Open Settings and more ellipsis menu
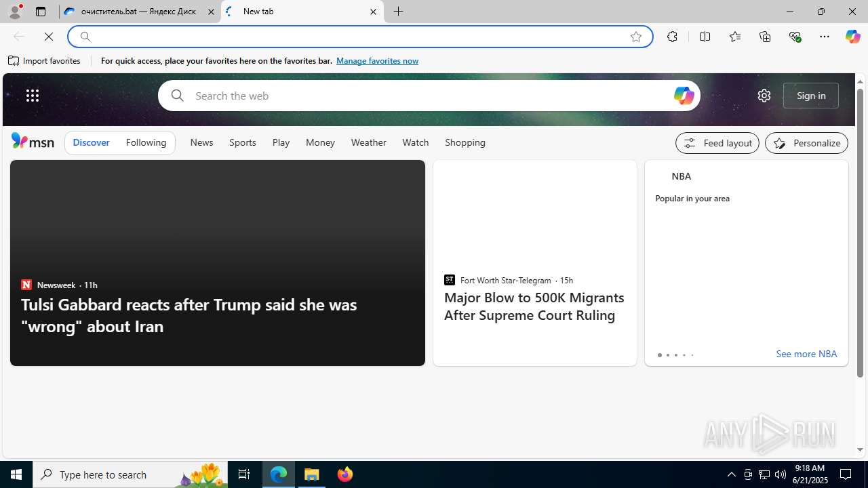Viewport: 868px width, 488px height. coord(825,37)
